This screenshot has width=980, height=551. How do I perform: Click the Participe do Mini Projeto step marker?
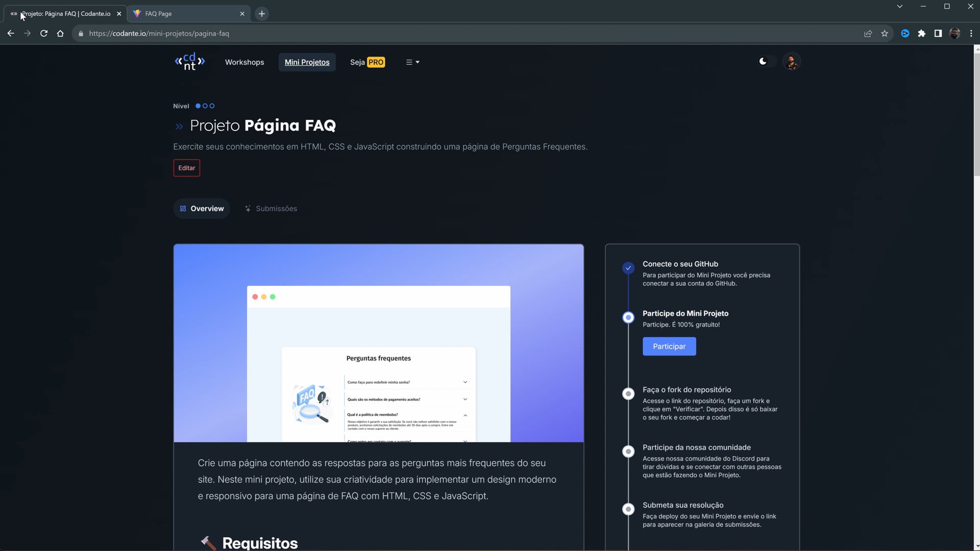pyautogui.click(x=628, y=317)
